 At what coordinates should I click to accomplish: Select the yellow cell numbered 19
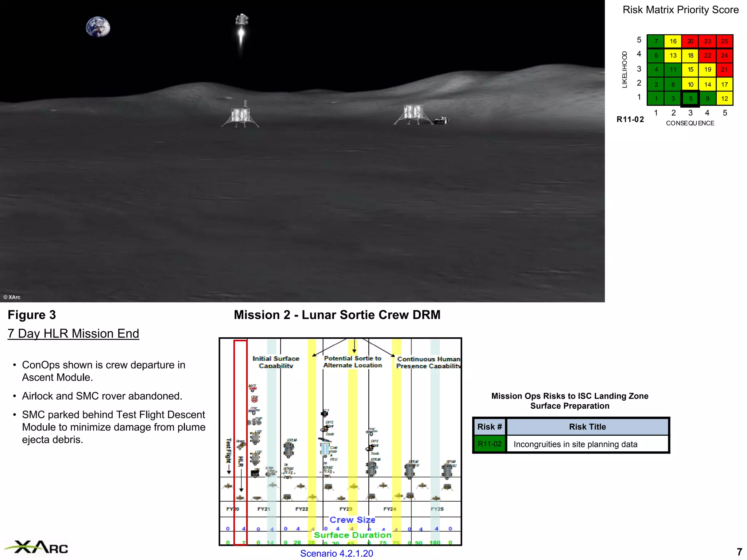click(x=707, y=70)
